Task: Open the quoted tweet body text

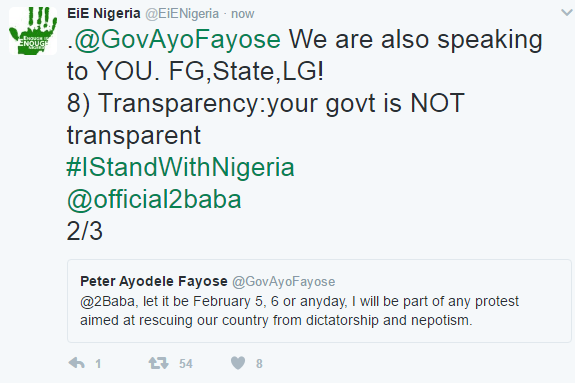Action: (x=299, y=311)
